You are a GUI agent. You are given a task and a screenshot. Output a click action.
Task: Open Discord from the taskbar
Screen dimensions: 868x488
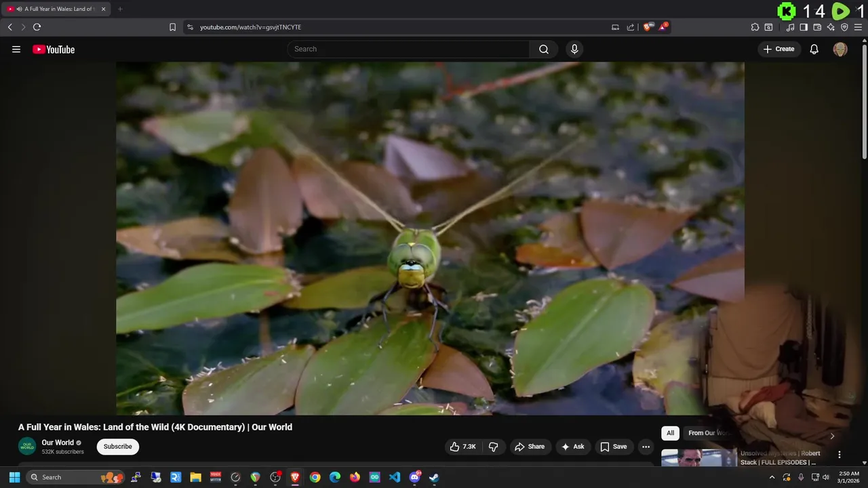click(414, 477)
